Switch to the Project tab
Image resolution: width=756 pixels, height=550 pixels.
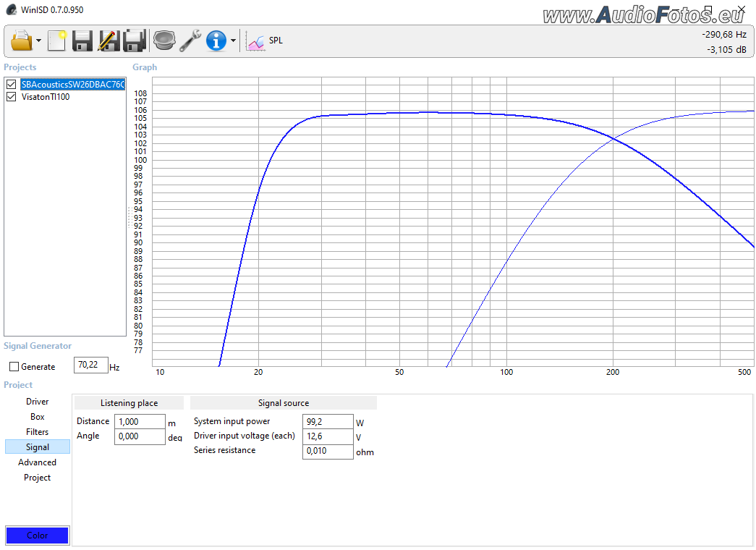coord(37,478)
